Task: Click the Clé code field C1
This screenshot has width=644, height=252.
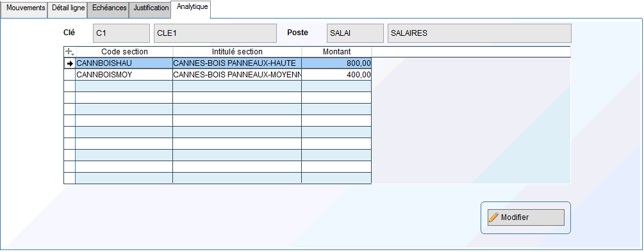Action: tap(122, 33)
